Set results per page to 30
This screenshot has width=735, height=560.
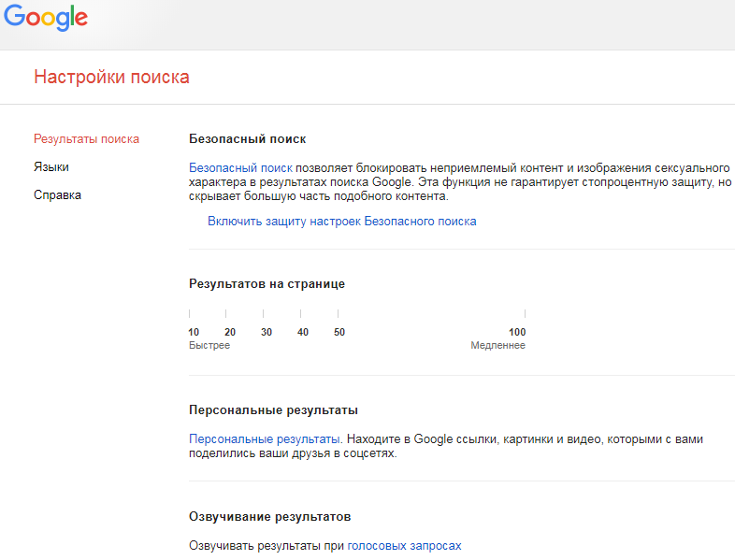coord(267,332)
